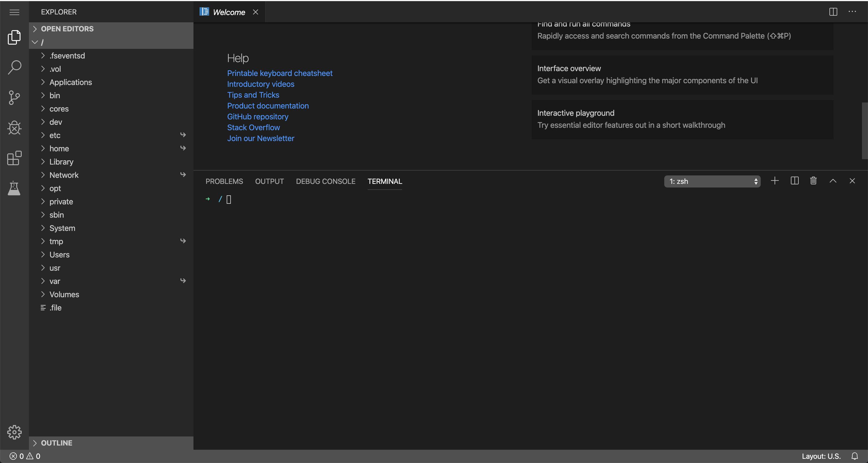The height and width of the screenshot is (463, 868).
Task: Open the Source Control view
Action: coord(14,98)
